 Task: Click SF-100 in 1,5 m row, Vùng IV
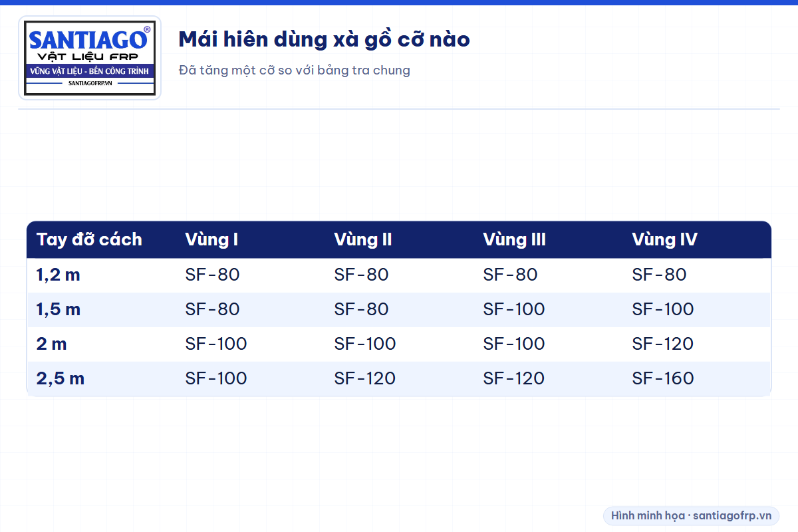coord(663,309)
